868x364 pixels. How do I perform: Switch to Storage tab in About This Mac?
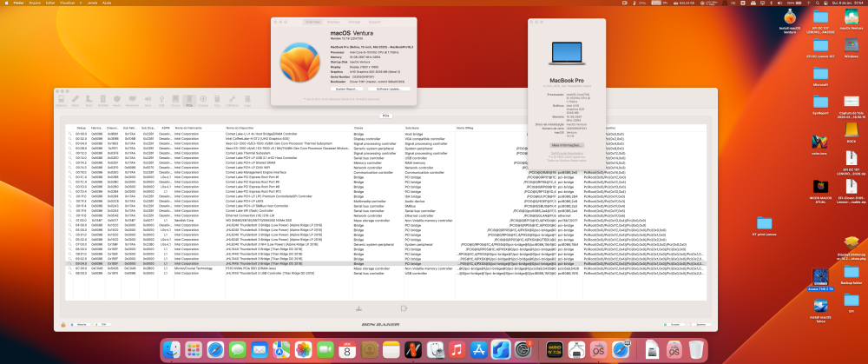pos(354,22)
